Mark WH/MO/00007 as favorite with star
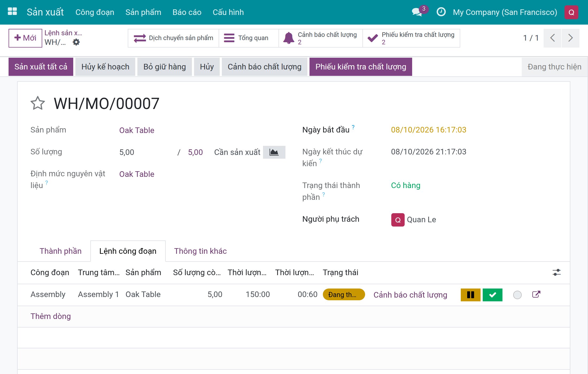 (38, 103)
